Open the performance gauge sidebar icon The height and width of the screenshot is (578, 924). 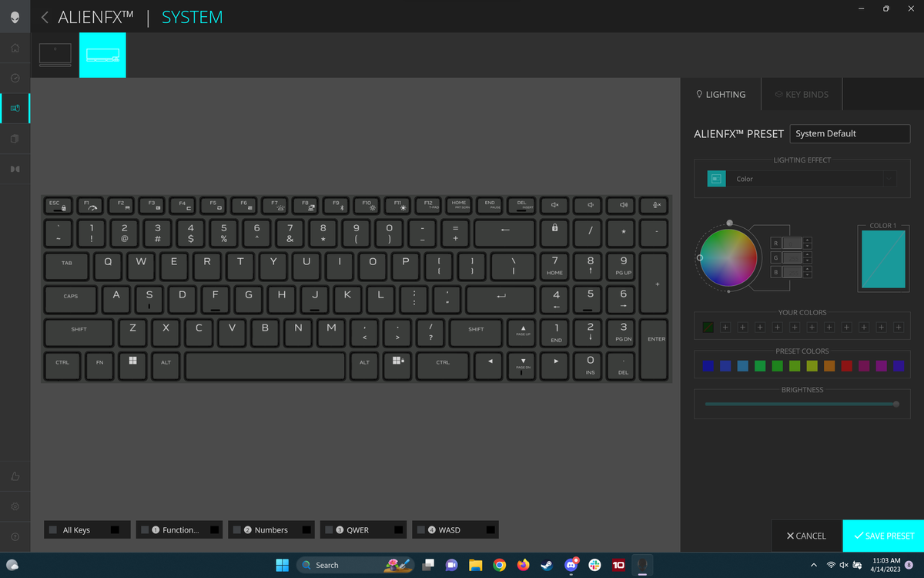tap(15, 78)
